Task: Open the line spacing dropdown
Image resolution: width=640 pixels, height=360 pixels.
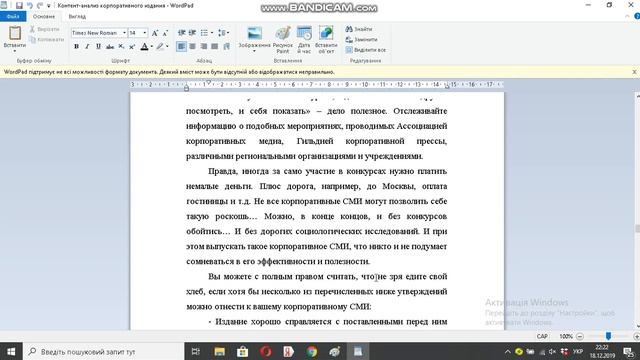Action: (223, 33)
